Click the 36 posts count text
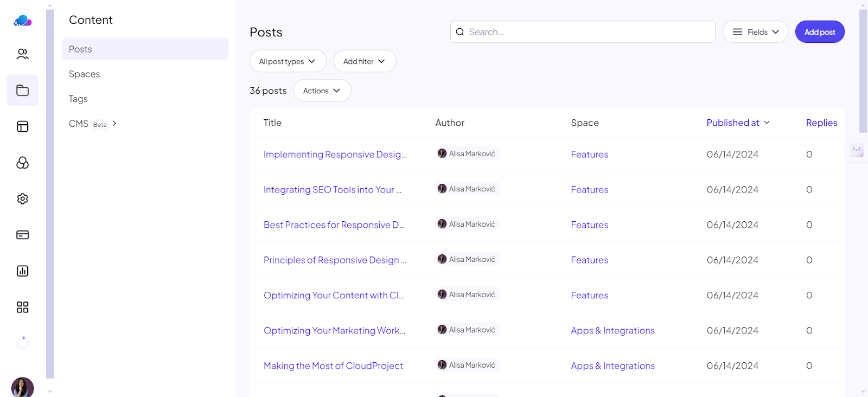 268,91
